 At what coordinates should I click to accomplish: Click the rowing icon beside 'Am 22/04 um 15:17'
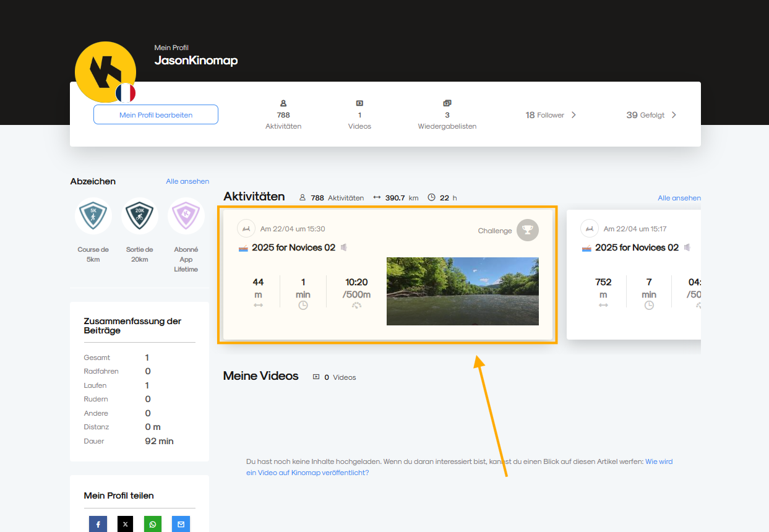[590, 228]
